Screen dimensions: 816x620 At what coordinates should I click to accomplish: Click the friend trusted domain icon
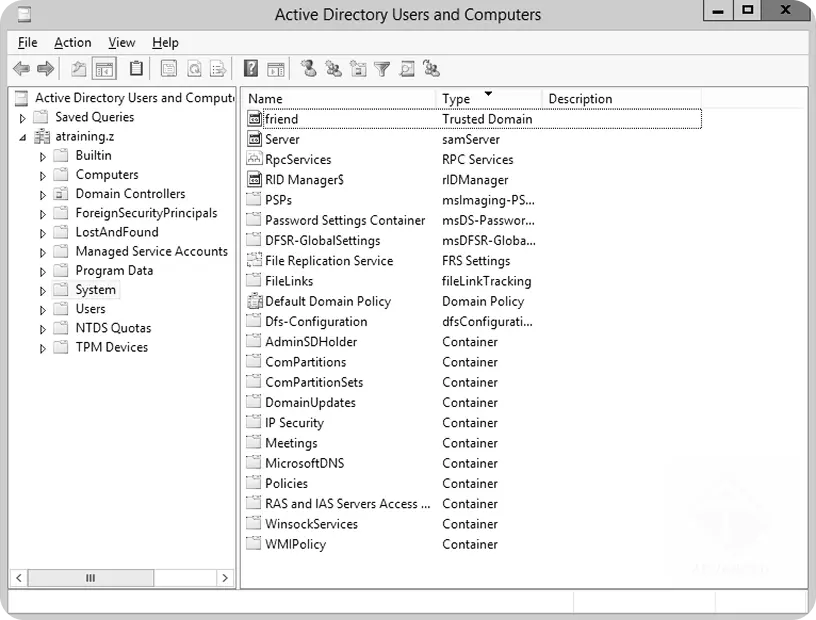point(254,119)
